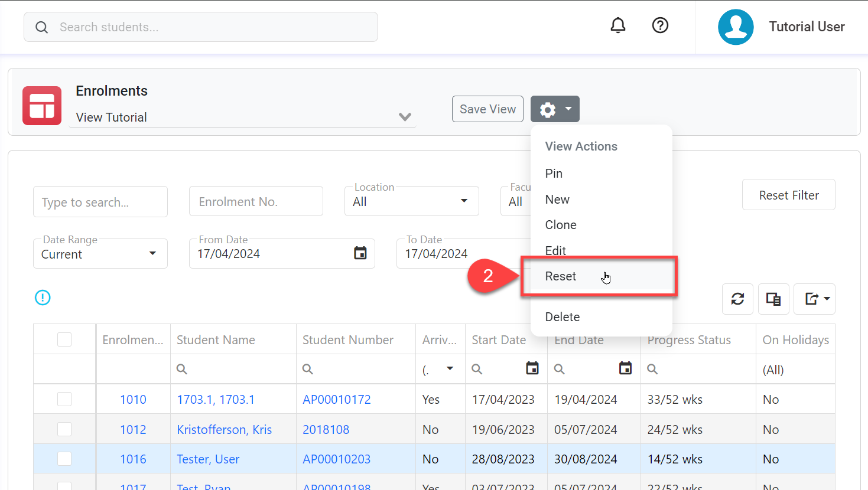
Task: Click End Date column search icon
Action: (560, 369)
